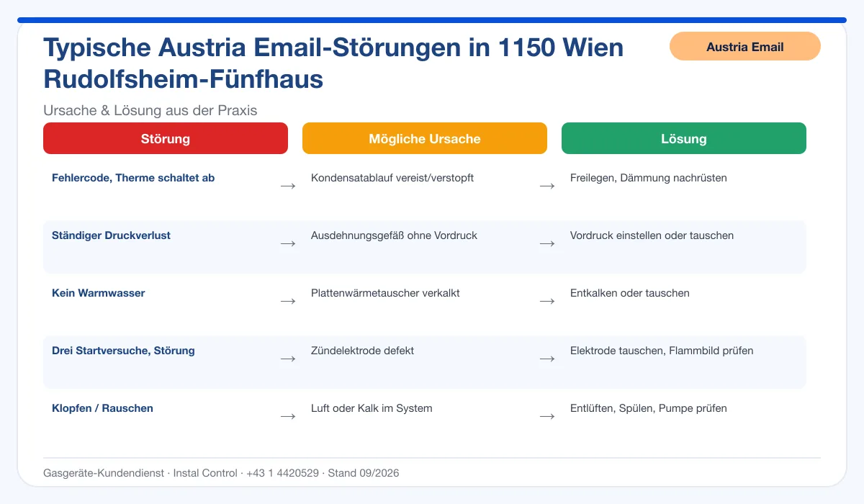Viewport: 864px width, 504px height.
Task: Select cell Luft oder Kalk im System
Action: point(372,408)
